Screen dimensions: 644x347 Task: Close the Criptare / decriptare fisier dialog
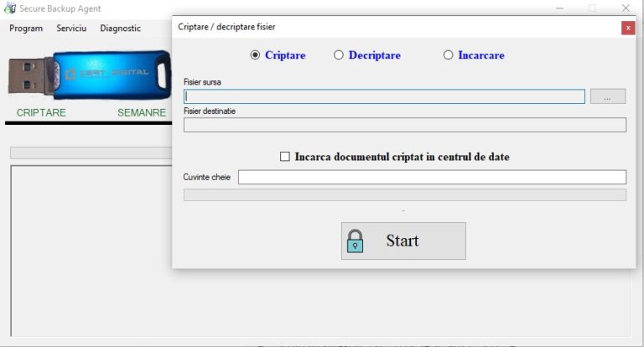(627, 28)
